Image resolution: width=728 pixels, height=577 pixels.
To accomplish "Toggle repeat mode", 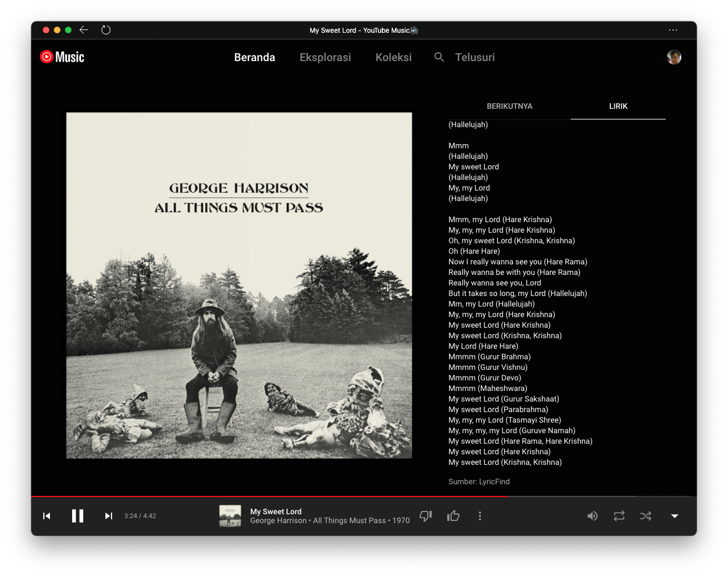I will [x=619, y=516].
